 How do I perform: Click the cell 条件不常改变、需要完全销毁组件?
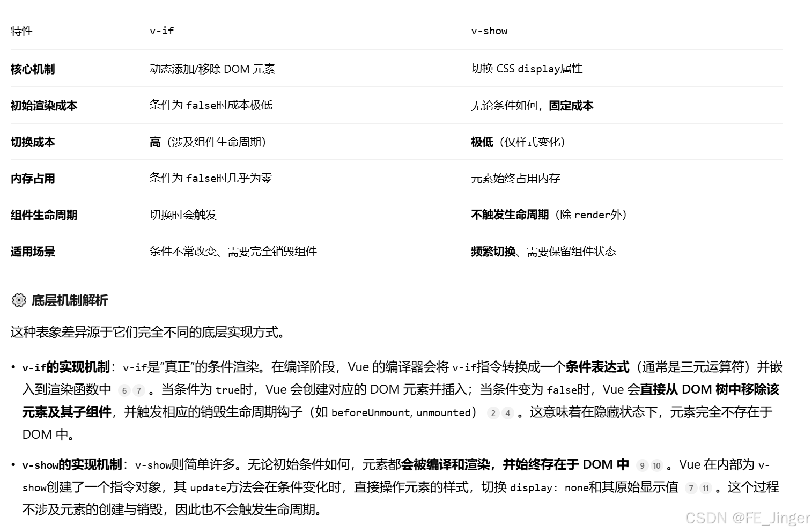point(233,252)
